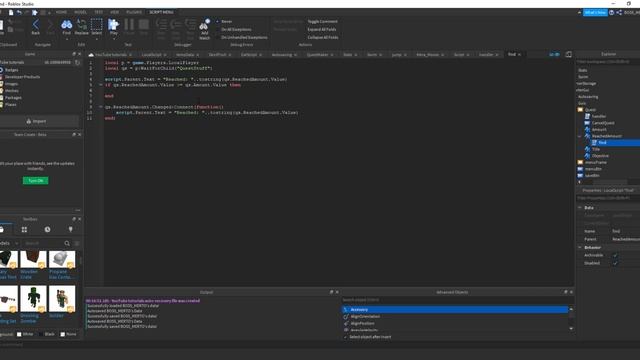Click the Explorer horizontal scrollbar
Image resolution: width=640 pixels, height=360 pixels.
[x=610, y=182]
